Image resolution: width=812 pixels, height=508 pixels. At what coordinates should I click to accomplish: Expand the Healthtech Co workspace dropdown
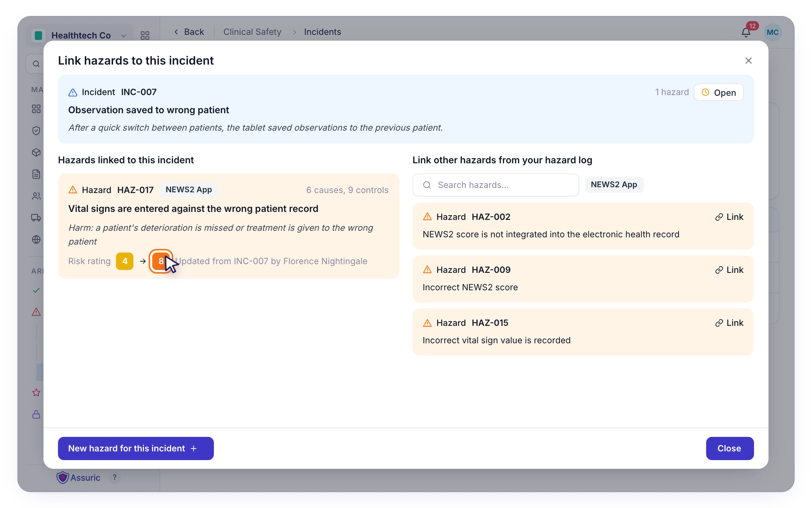[79, 35]
